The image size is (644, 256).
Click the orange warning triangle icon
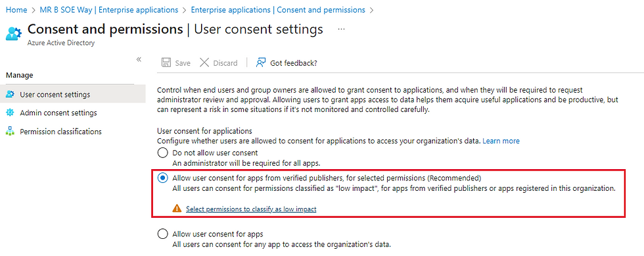[177, 209]
